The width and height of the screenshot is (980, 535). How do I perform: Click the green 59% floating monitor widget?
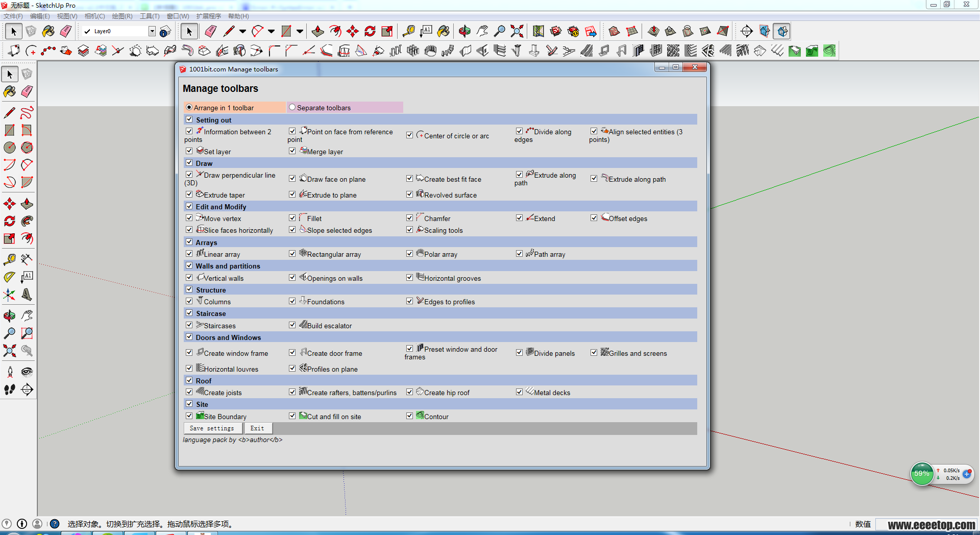pos(922,474)
